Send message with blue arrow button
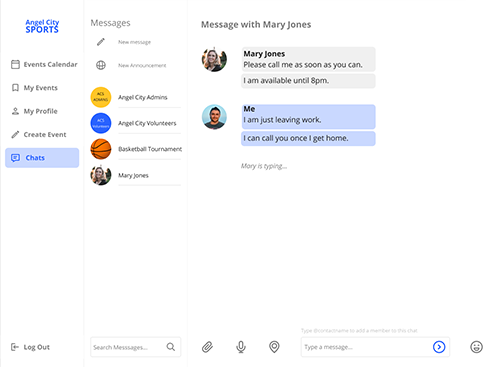Screen dimensions: 502x367 (439, 347)
